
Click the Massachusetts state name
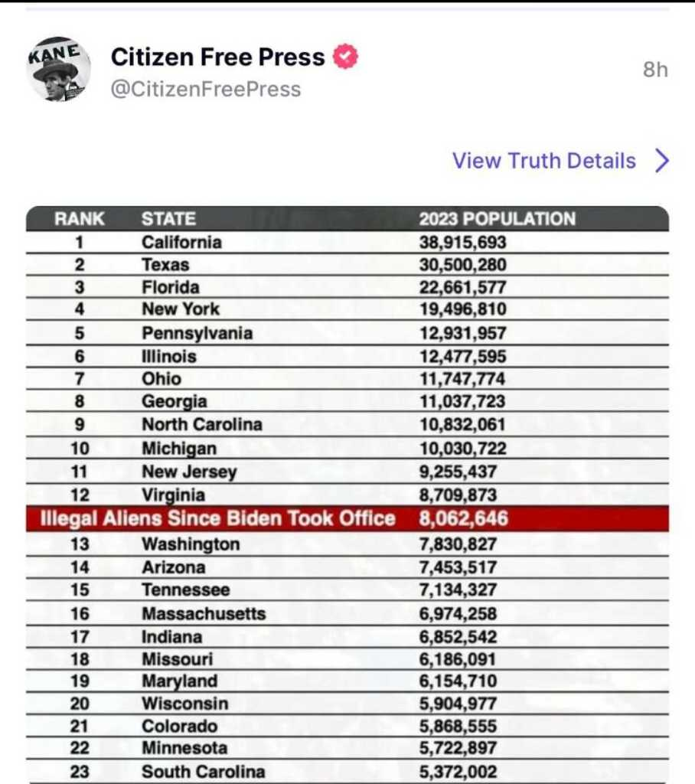(204, 613)
